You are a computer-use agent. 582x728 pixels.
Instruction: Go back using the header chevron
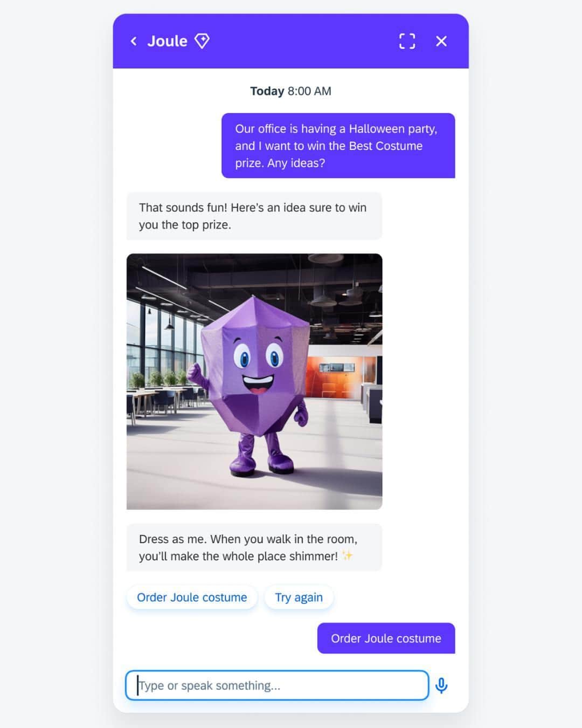[134, 41]
